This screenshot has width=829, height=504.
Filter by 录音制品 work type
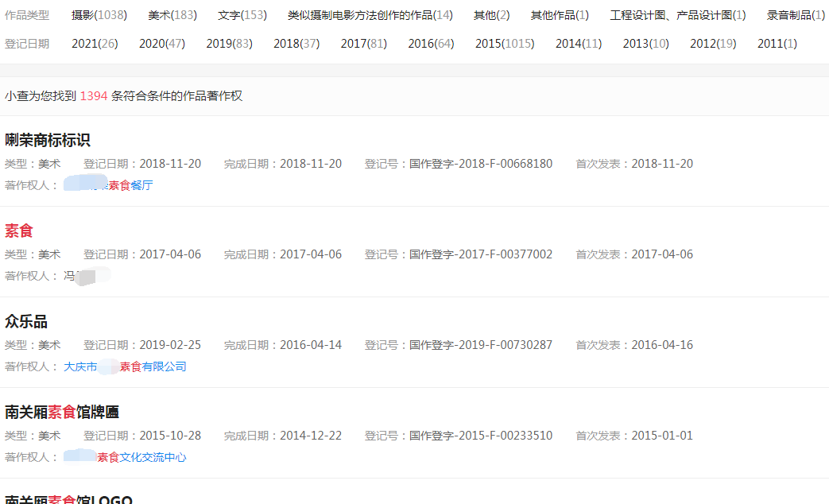pyautogui.click(x=795, y=14)
